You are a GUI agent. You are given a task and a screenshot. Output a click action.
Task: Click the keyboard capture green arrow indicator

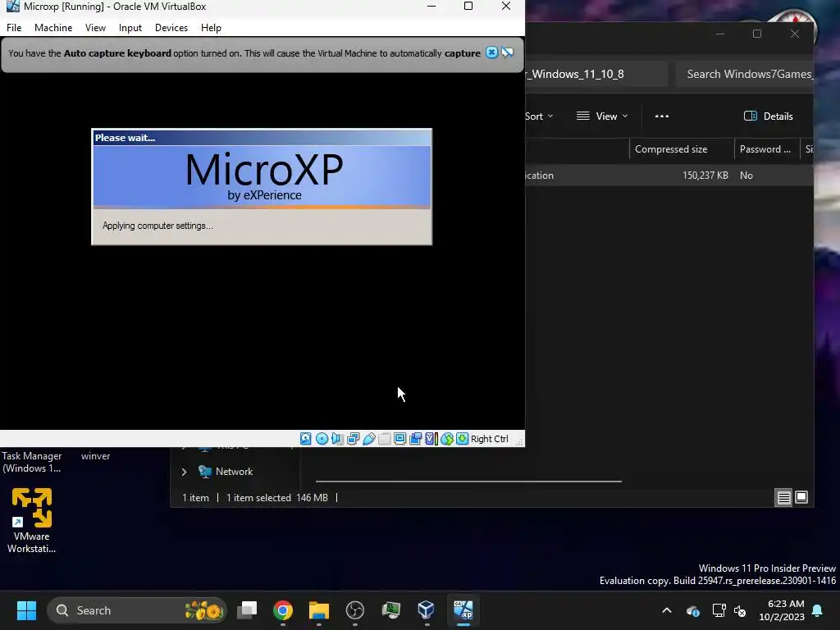462,439
